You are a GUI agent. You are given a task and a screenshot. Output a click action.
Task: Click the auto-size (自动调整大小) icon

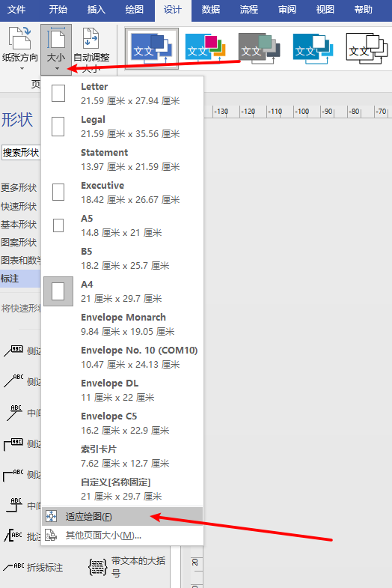(91, 39)
